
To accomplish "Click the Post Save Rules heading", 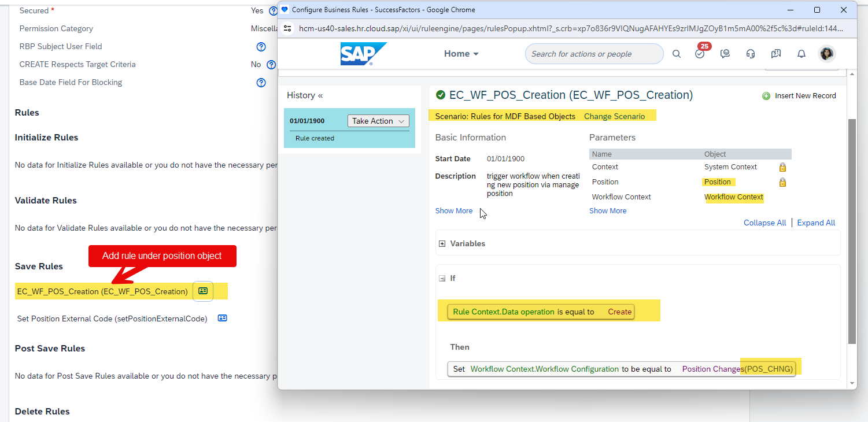I will coord(50,349).
